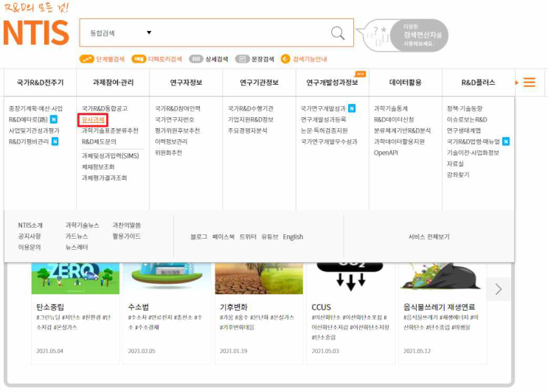Select 국가연구자번호 submenu item
This screenshot has width=548, height=392.
click(174, 119)
